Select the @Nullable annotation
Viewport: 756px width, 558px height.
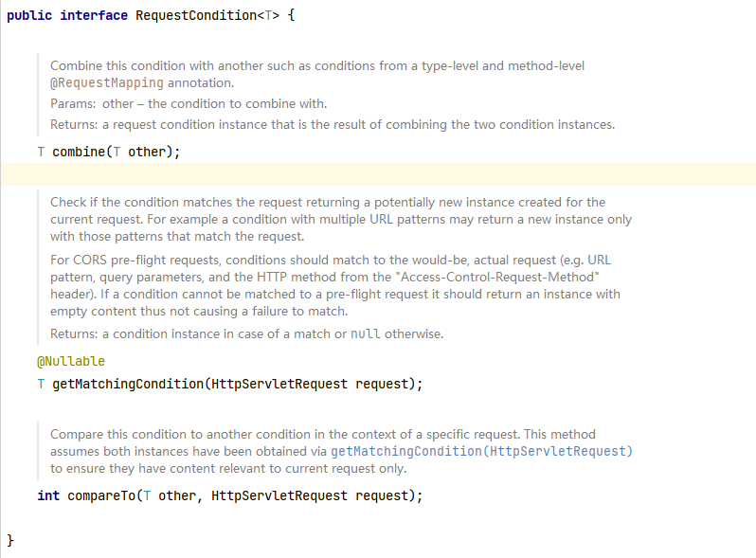71,361
